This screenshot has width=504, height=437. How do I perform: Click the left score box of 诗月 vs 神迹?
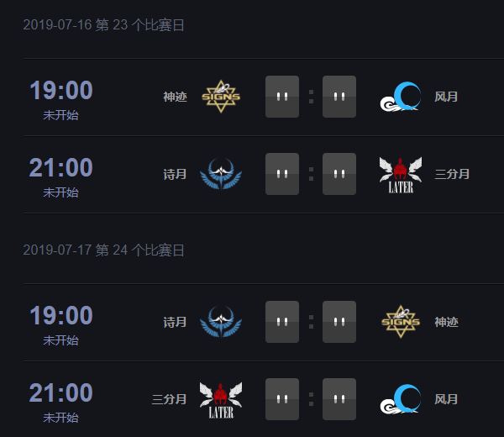(282, 322)
